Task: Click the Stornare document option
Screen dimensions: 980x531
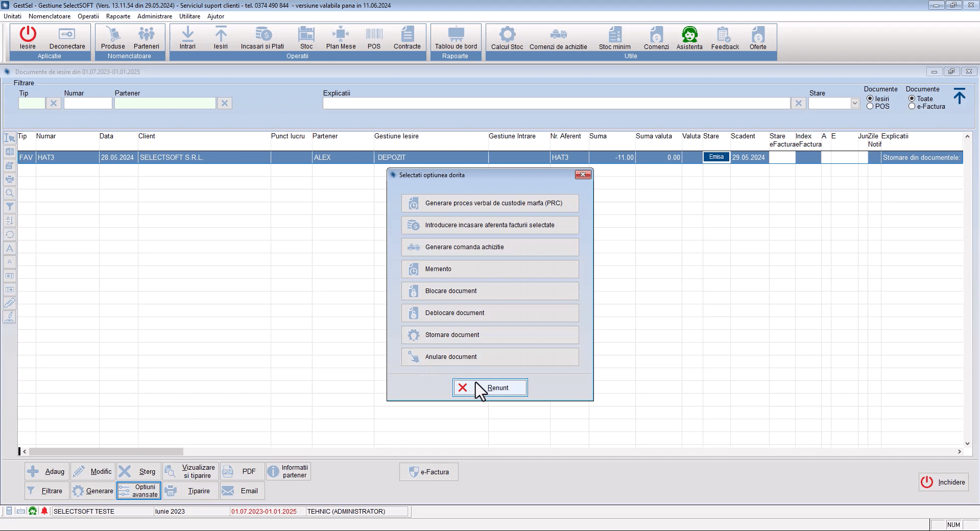Action: [490, 335]
